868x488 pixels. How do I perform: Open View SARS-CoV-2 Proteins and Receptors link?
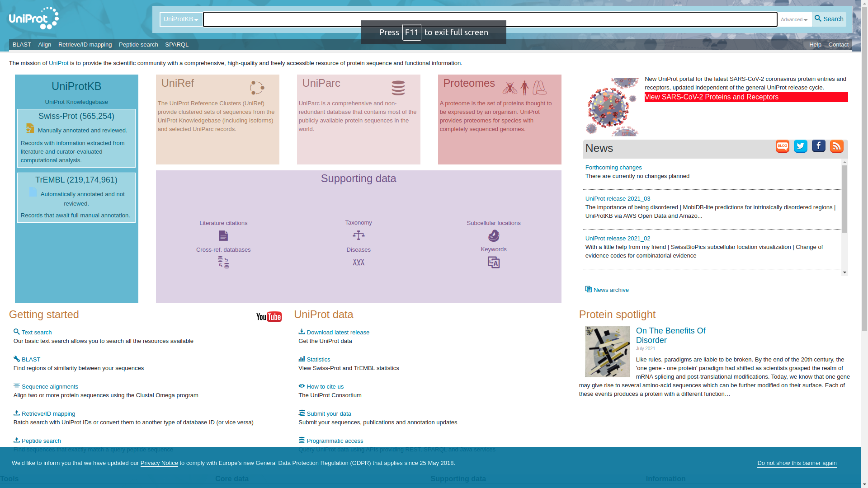711,97
